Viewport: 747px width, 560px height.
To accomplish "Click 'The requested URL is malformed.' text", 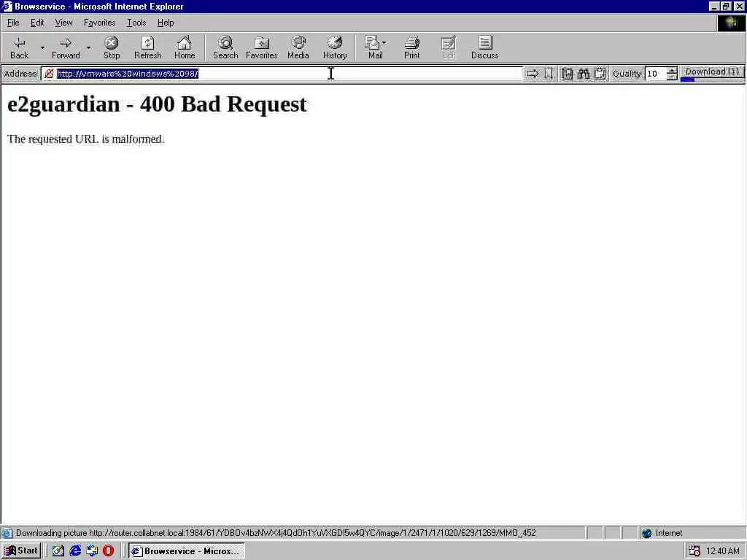I will (86, 139).
